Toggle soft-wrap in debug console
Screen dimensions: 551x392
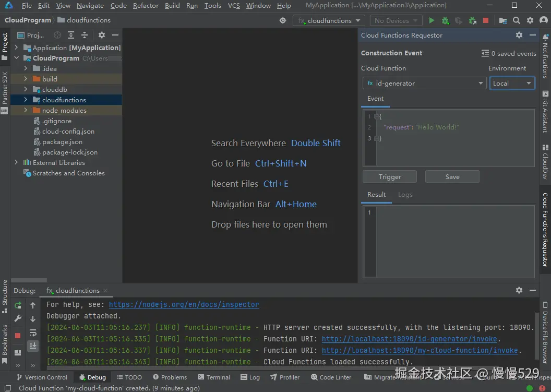point(33,332)
